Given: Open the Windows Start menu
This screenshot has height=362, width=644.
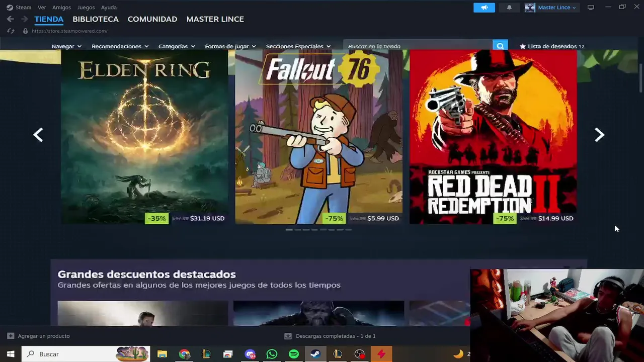Looking at the screenshot, I should pos(10,354).
